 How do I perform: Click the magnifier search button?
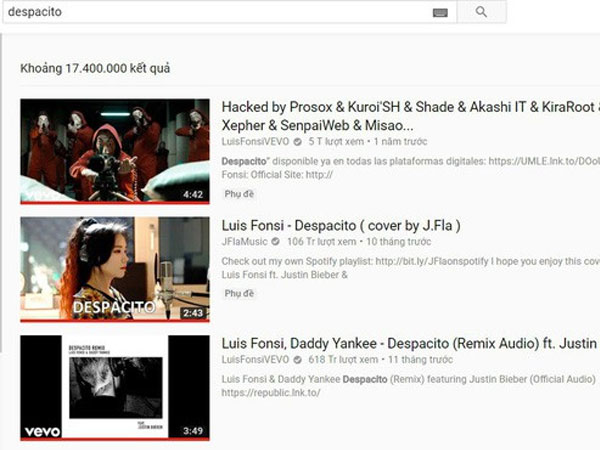pos(482,12)
